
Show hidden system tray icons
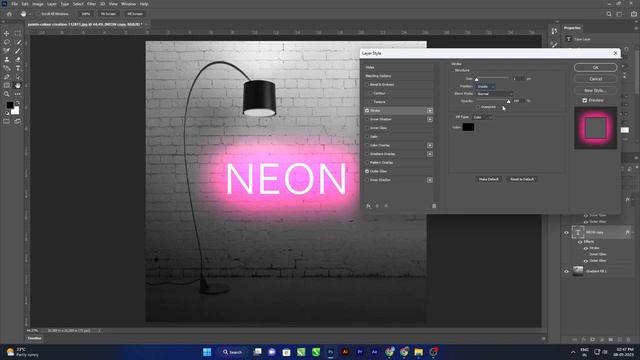pos(573,352)
